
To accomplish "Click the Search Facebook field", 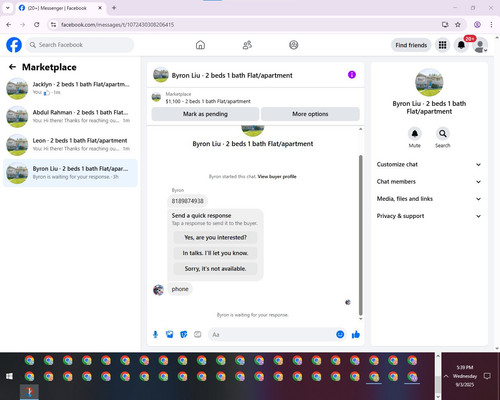I will (x=80, y=45).
